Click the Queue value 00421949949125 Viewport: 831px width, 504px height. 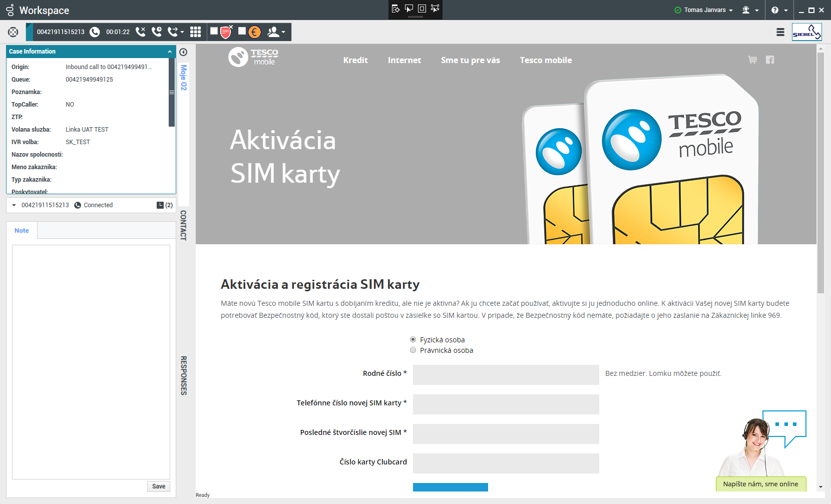(x=89, y=80)
